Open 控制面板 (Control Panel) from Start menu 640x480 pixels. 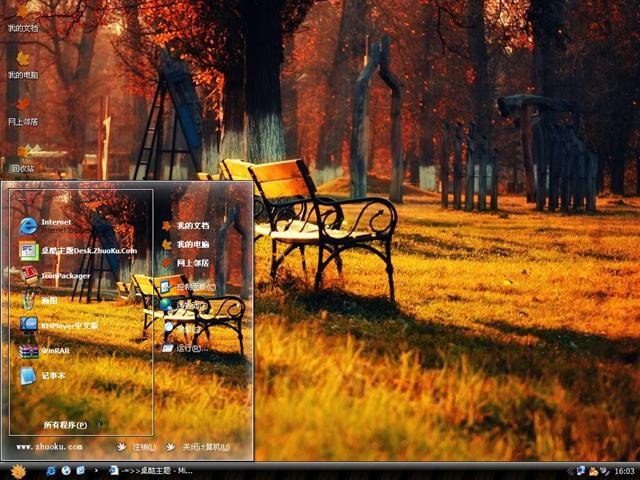(x=188, y=286)
